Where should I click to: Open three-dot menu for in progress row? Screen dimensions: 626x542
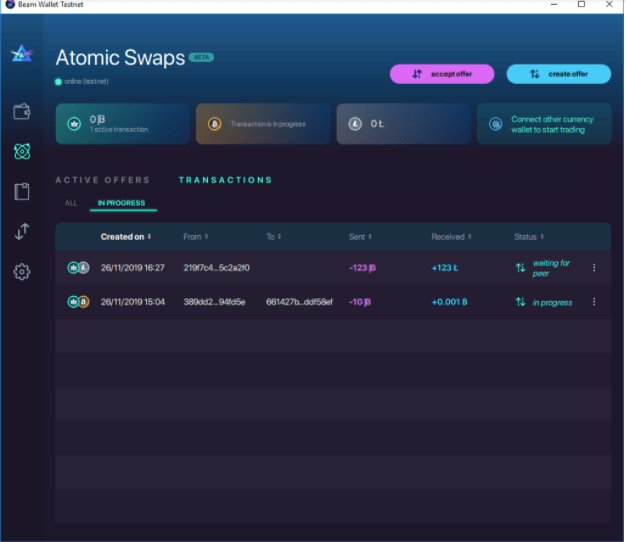pyautogui.click(x=594, y=302)
